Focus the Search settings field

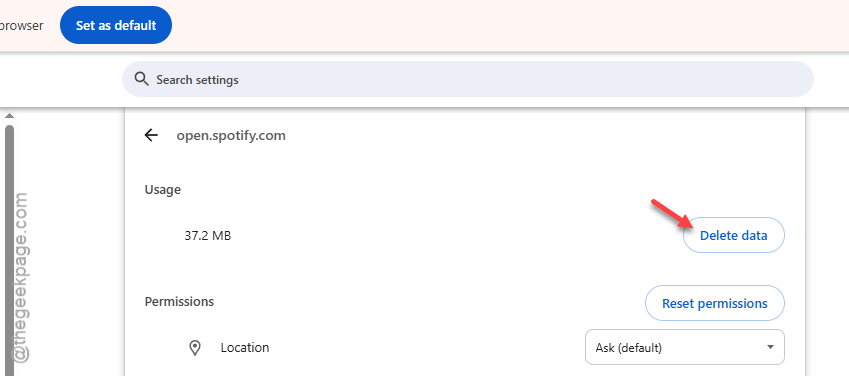468,79
